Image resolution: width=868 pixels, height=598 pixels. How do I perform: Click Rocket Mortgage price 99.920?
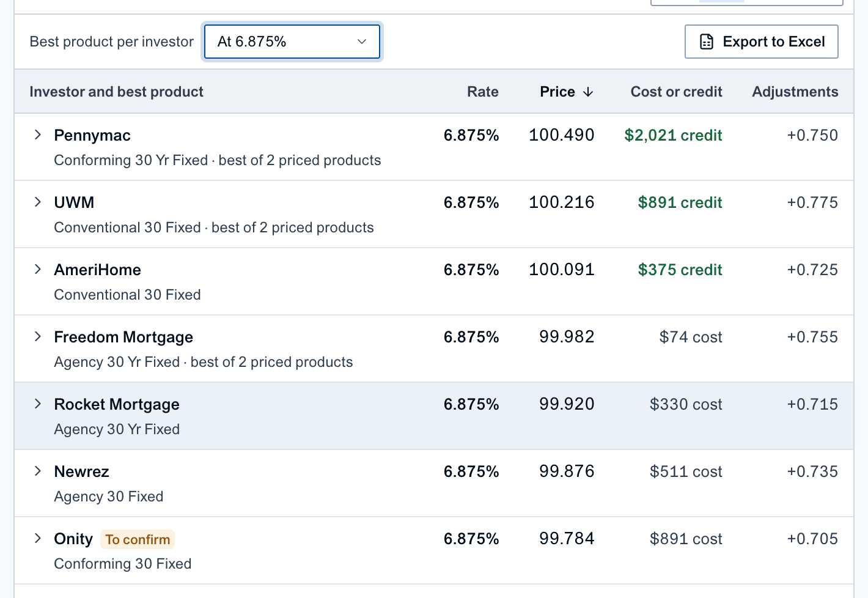click(567, 404)
